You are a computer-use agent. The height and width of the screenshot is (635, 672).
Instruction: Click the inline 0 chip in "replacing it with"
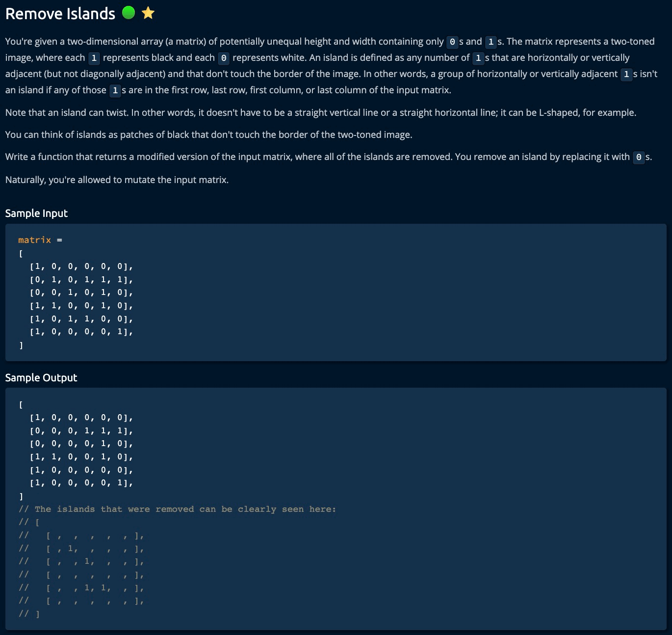(x=638, y=158)
